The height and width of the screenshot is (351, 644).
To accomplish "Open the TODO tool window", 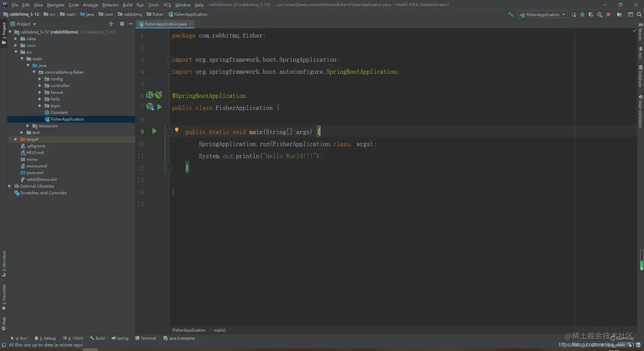I will (x=73, y=338).
